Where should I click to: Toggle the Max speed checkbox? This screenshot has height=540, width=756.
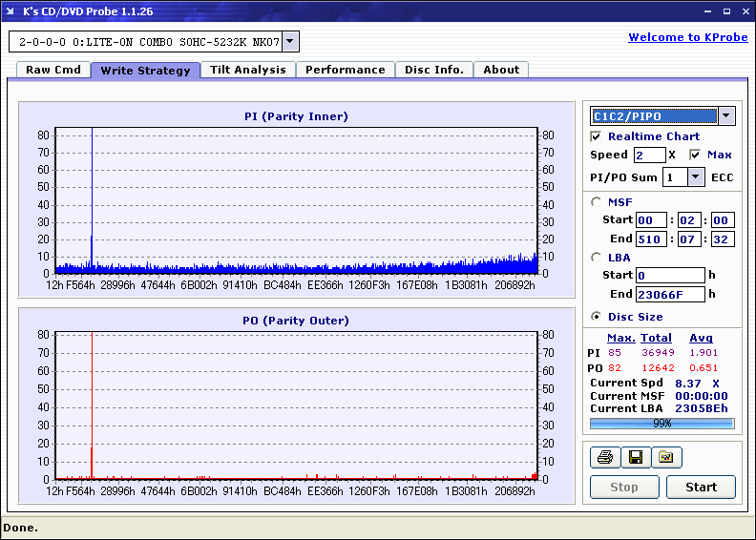click(x=695, y=155)
